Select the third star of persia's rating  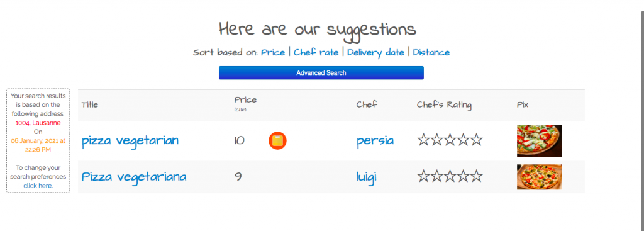450,140
